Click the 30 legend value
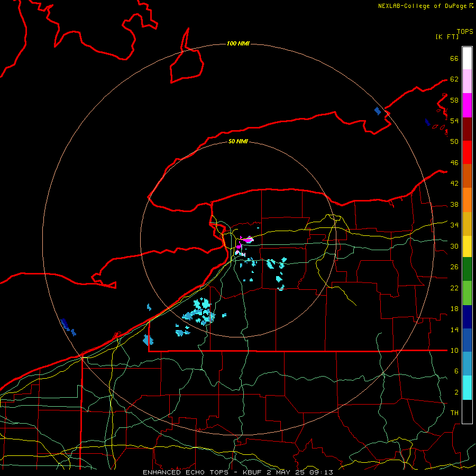This screenshot has height=476, width=476. point(454,246)
